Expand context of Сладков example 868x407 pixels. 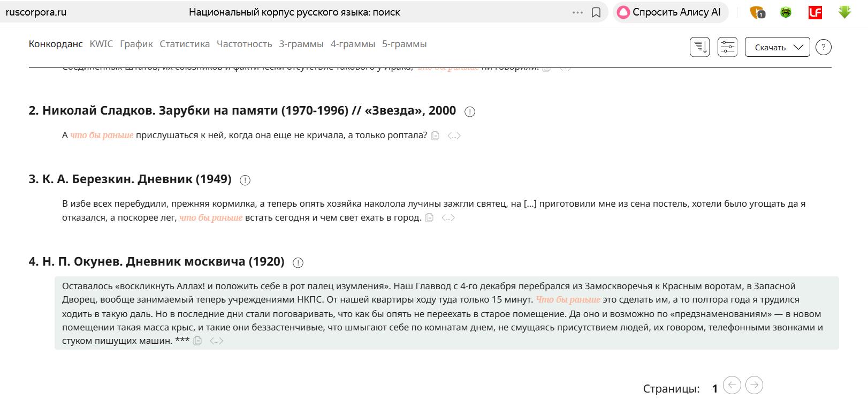point(454,135)
